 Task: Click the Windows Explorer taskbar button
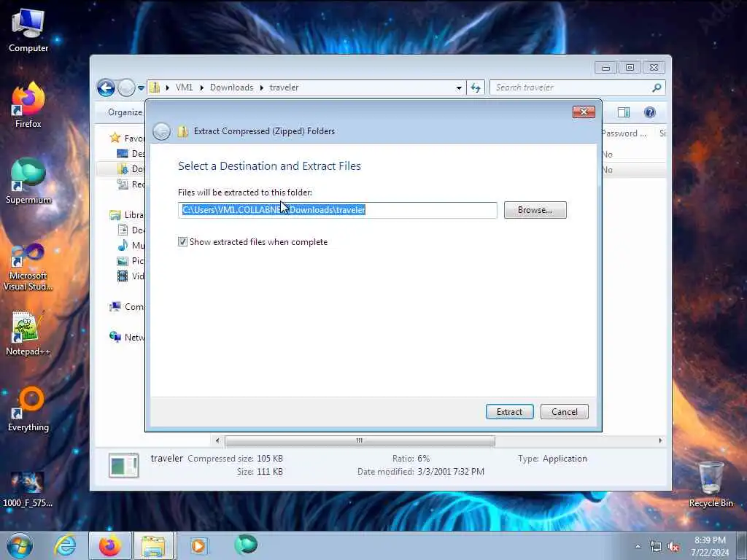pos(155,545)
